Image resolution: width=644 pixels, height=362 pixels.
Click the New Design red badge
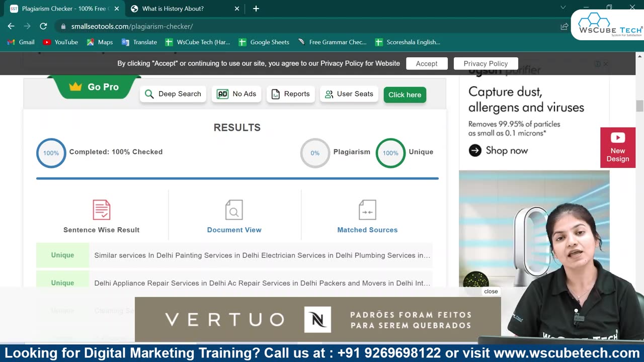point(617,147)
